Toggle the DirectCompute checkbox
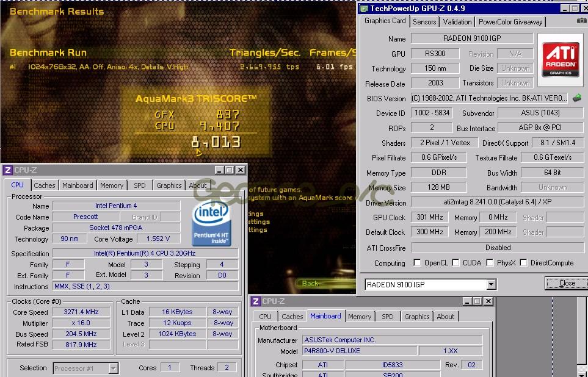 coord(523,263)
